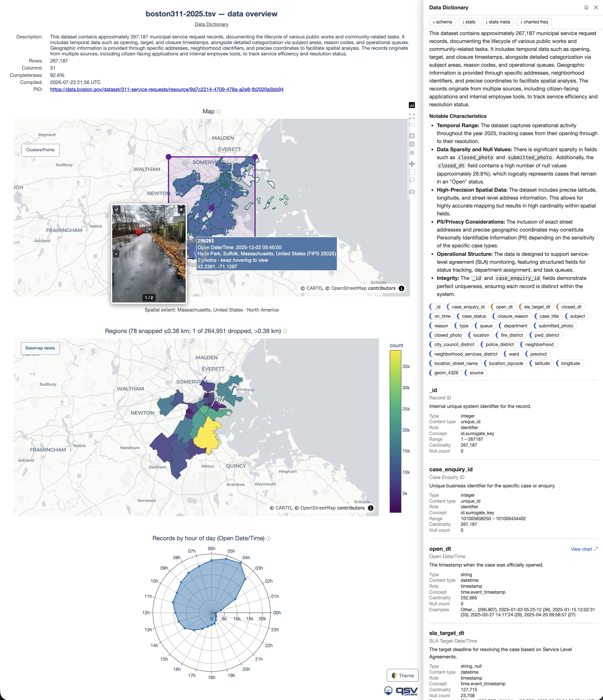Select the department field chip
This screenshot has height=700, width=603.
[x=515, y=326]
